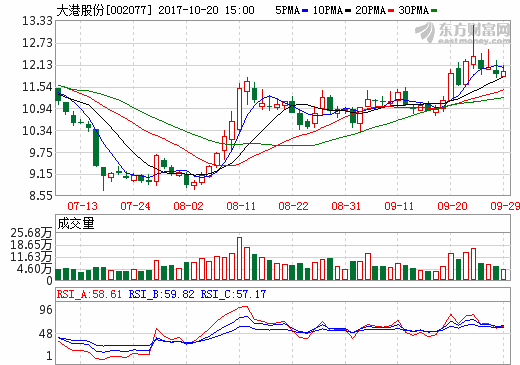Click the 08-11 date label

coord(241,206)
